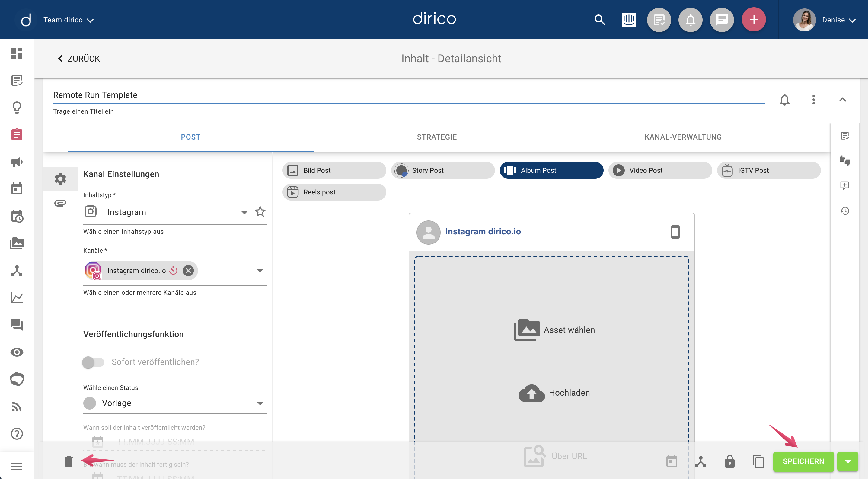
Task: Open Kanal Einstellungen via the gear icon
Action: pos(60,179)
